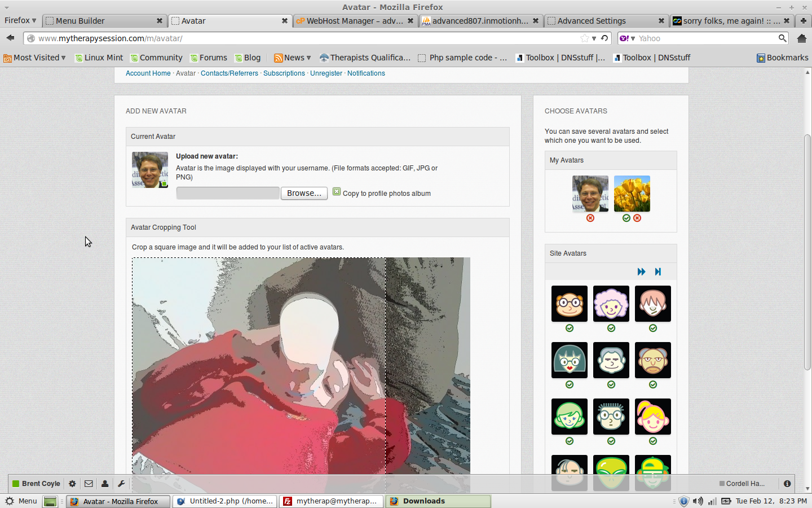Click the Browse... button to upload avatar
Image resolution: width=812 pixels, height=508 pixels.
tap(304, 193)
